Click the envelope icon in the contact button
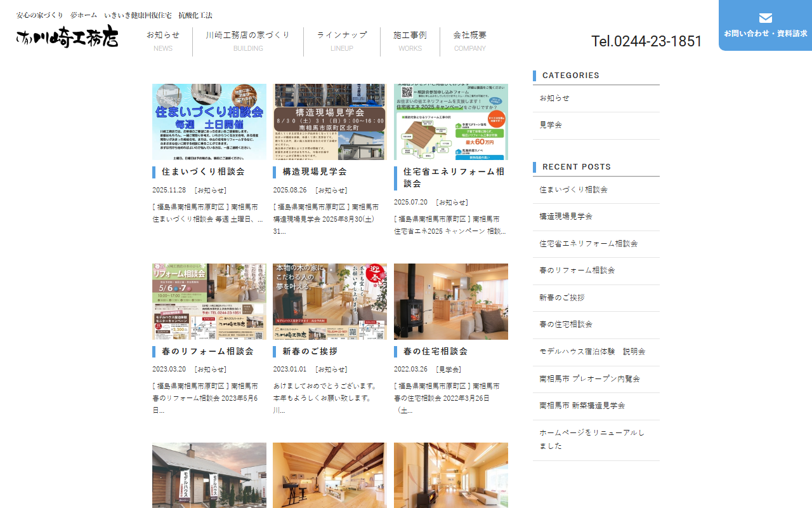Screen dimensions: 812x508 pyautogui.click(x=765, y=18)
